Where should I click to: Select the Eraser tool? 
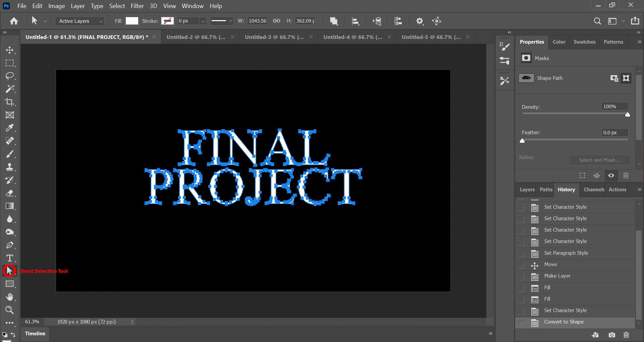[x=9, y=193]
